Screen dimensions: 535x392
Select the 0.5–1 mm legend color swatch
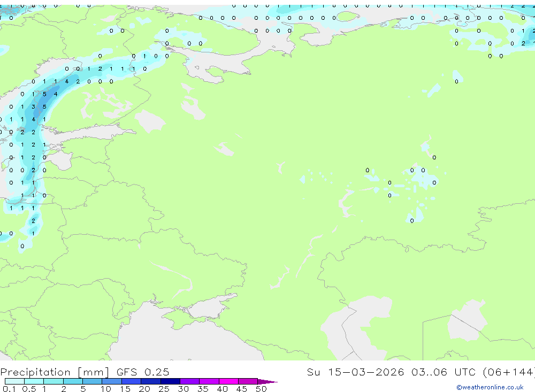click(x=34, y=381)
